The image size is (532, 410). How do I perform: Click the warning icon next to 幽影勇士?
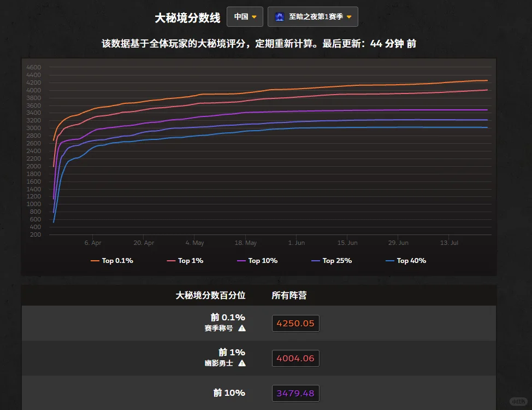tap(242, 364)
